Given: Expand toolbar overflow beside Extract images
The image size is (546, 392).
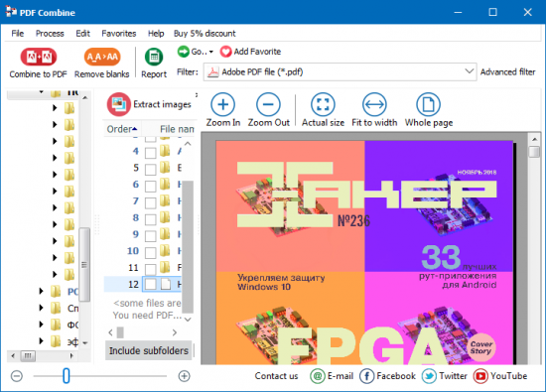Looking at the screenshot, I should coord(197,94).
